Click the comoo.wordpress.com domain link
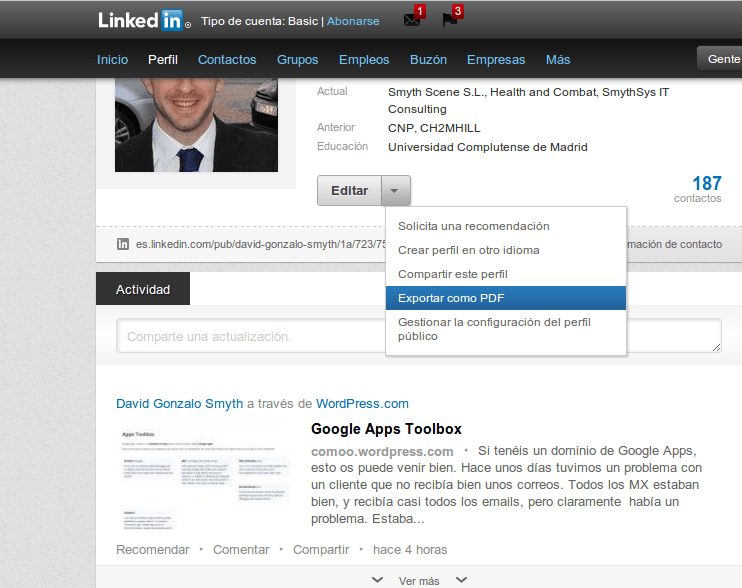The height and width of the screenshot is (588, 742). click(x=382, y=451)
